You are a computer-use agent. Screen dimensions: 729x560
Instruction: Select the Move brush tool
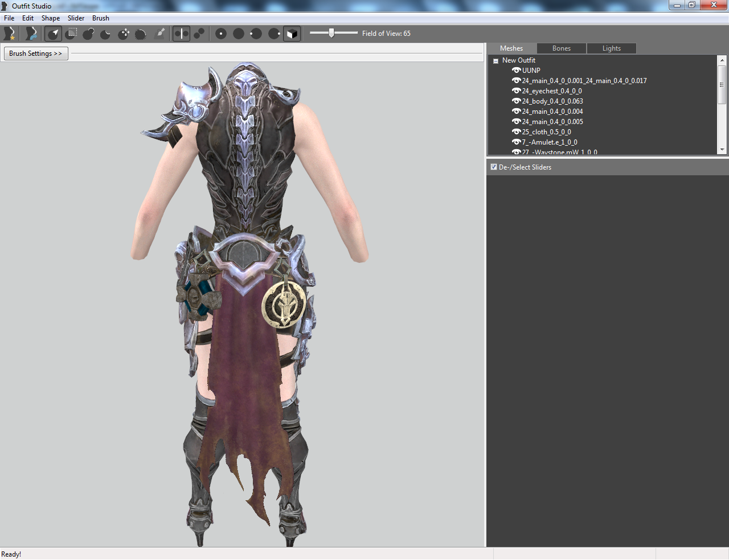tap(124, 34)
